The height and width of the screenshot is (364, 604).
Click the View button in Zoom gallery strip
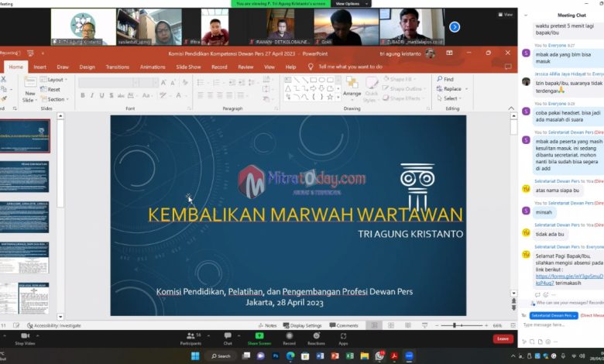[506, 15]
